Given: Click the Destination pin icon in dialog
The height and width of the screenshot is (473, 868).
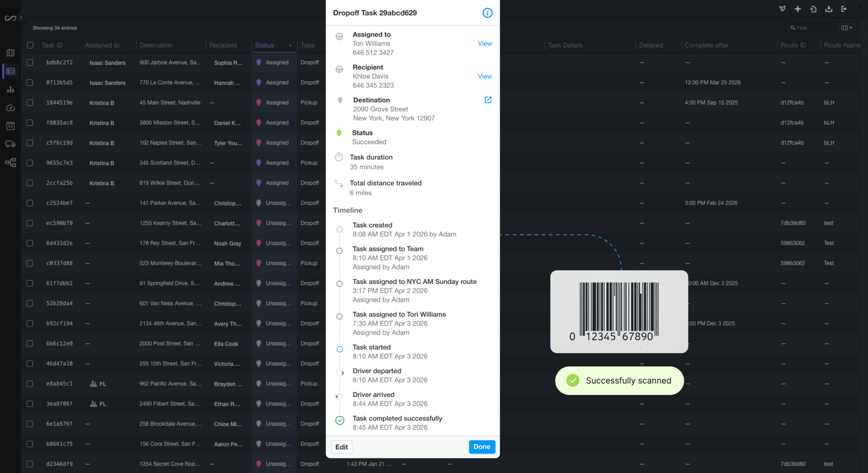Looking at the screenshot, I should pos(340,100).
